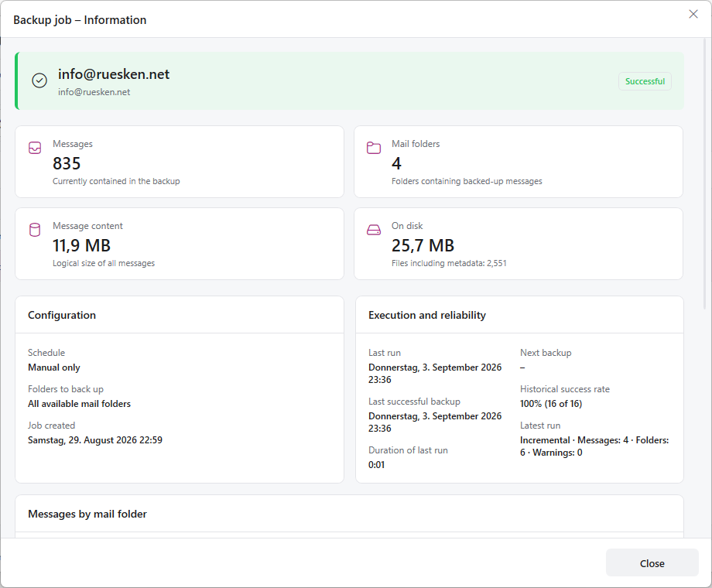Click the smaller info@ruesken.net subtitle
This screenshot has height=588, width=712.
click(94, 92)
